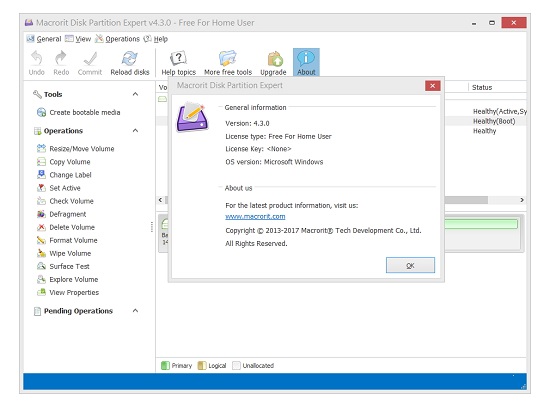
Task: Open Explore Volume operation
Action: [x=67, y=280]
